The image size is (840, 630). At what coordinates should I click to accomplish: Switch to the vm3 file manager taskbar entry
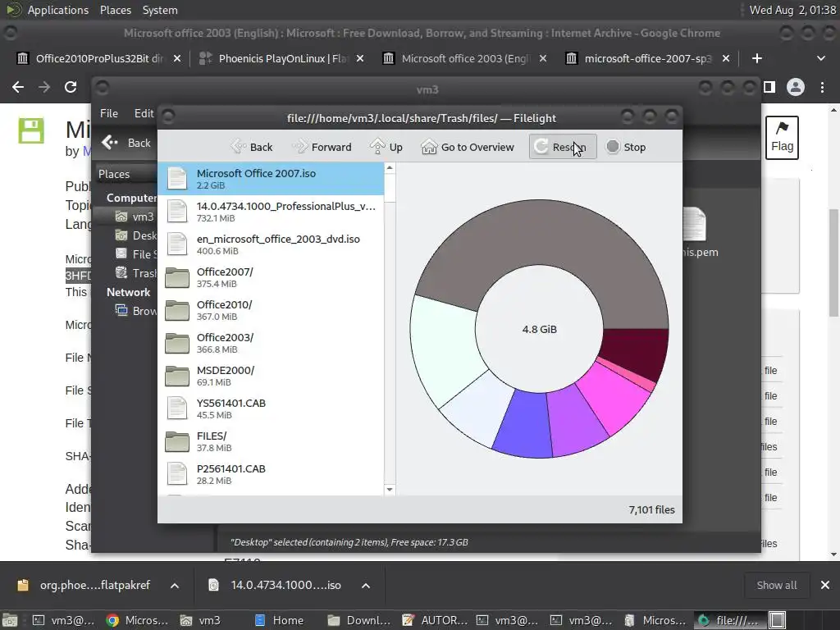pos(200,620)
